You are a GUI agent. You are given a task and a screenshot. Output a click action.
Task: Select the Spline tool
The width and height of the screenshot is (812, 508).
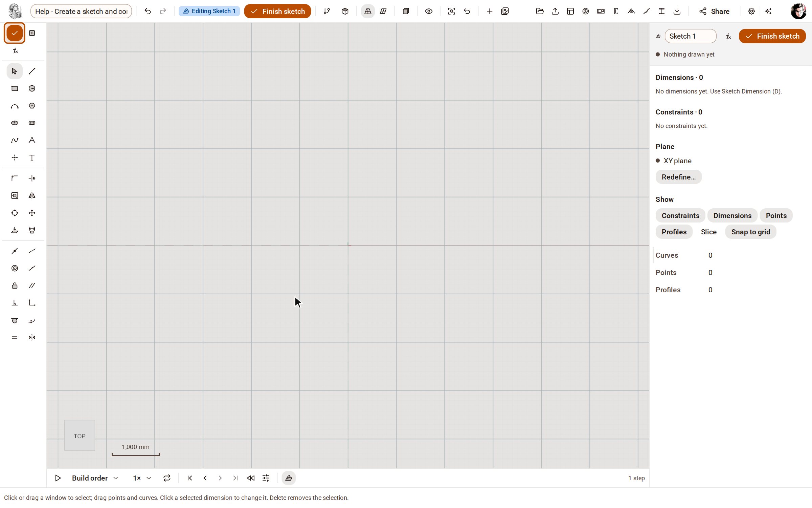coord(15,140)
